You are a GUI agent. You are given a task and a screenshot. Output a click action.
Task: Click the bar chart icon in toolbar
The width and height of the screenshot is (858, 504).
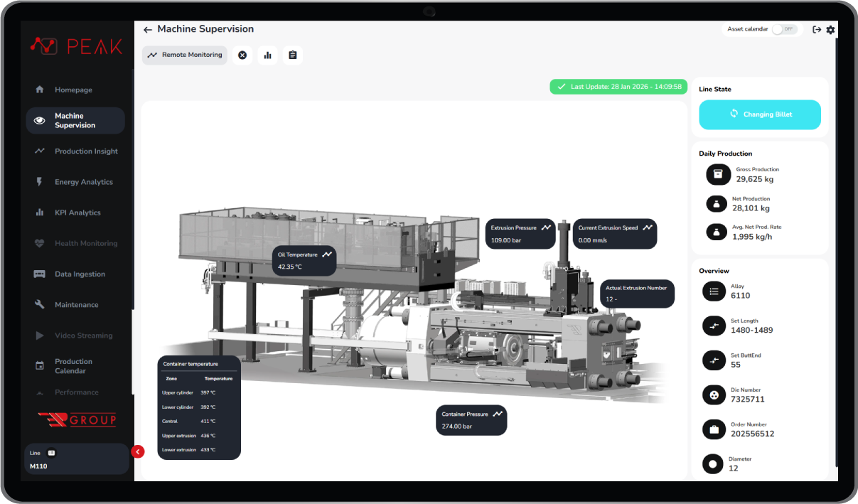267,55
